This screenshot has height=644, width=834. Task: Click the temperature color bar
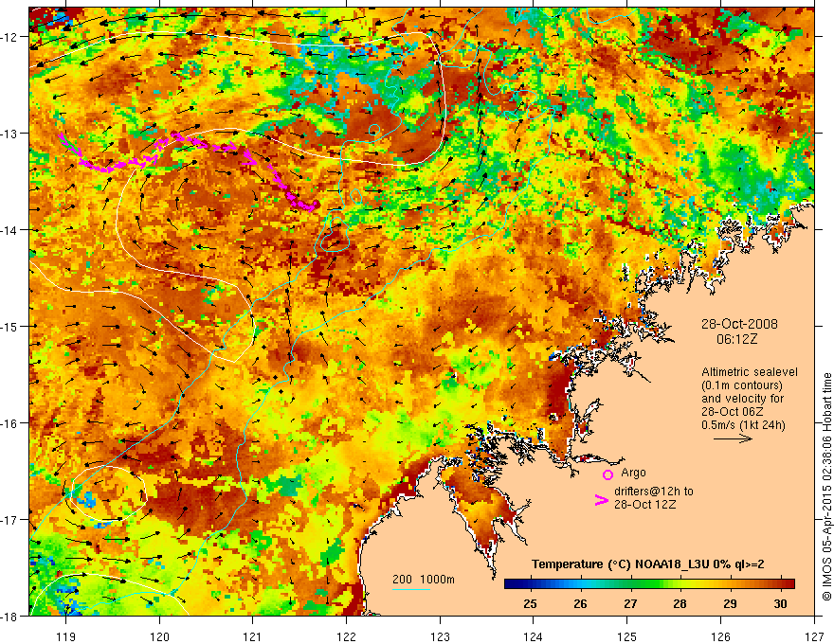click(649, 583)
